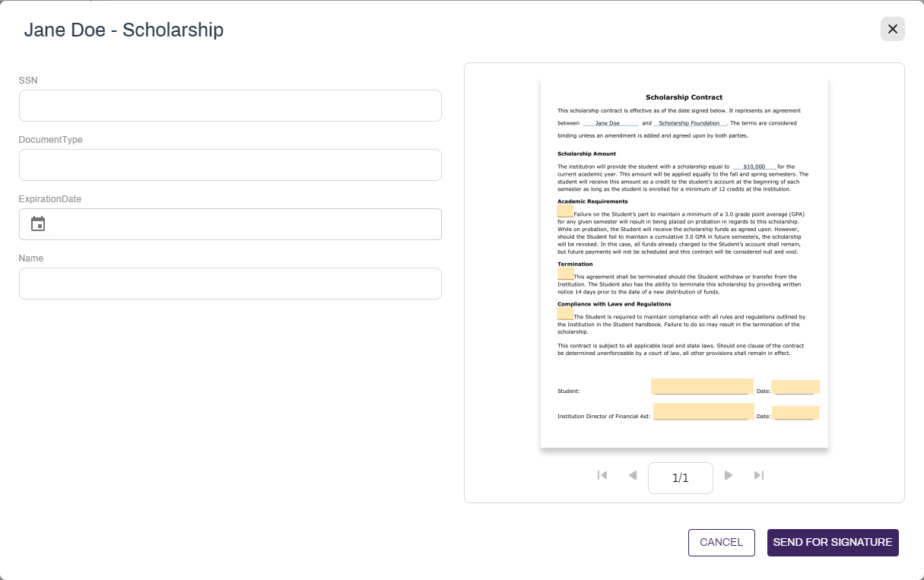
Task: Select the Student Date highlighted field
Action: pos(795,387)
